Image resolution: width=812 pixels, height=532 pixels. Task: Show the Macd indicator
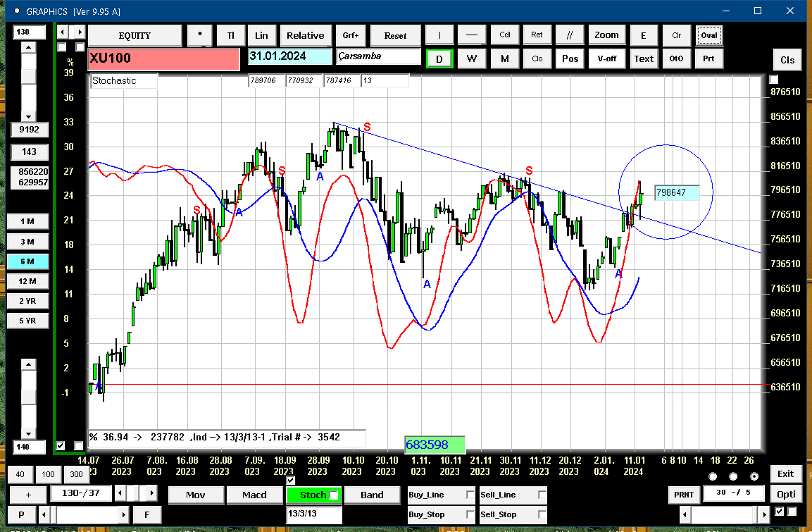254,495
